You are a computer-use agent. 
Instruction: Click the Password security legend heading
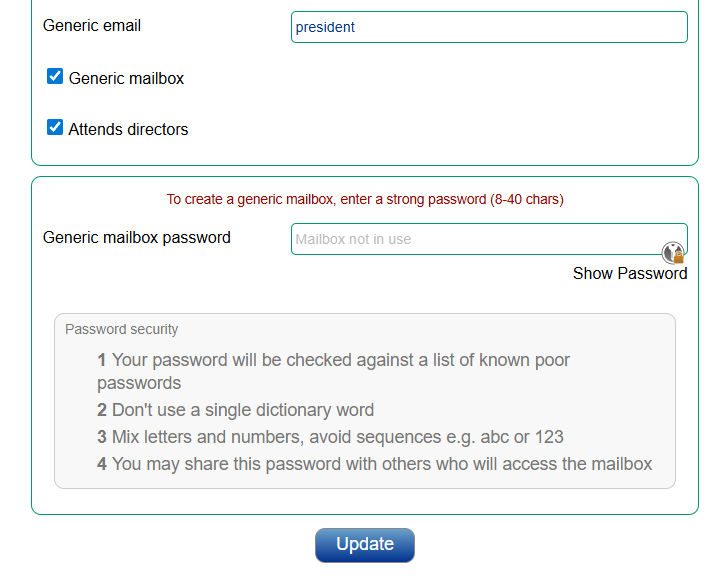121,329
